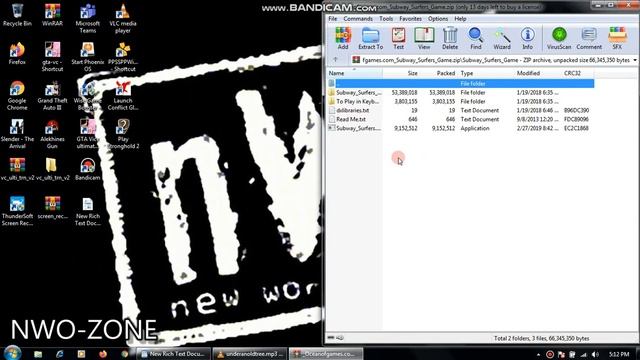The width and height of the screenshot is (640, 360).
Task: Open the Help menu
Action: point(460,19)
